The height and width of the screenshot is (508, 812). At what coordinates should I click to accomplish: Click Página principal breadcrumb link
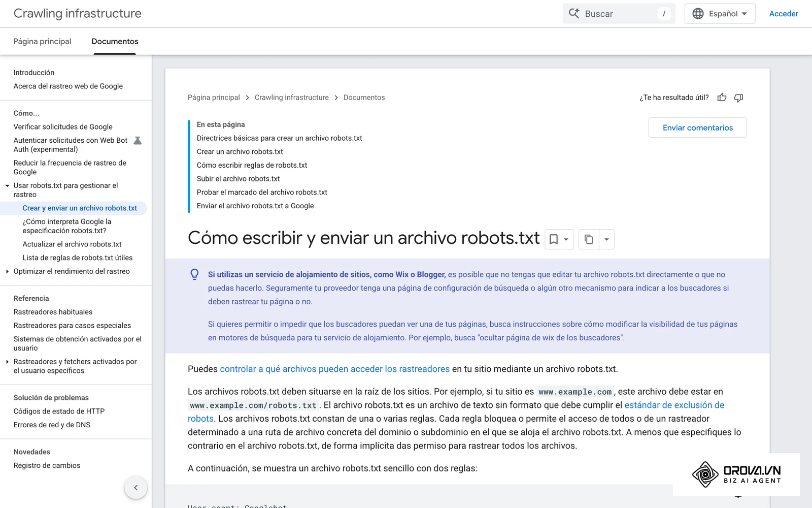point(214,98)
